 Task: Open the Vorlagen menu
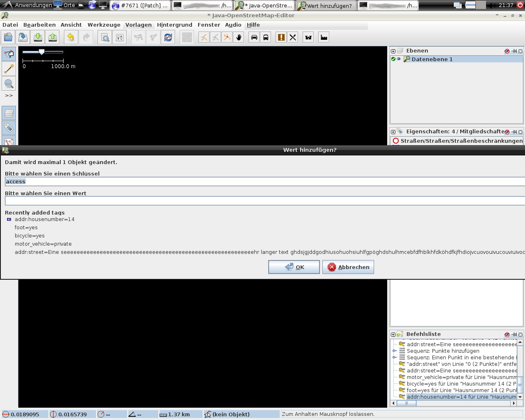138,25
